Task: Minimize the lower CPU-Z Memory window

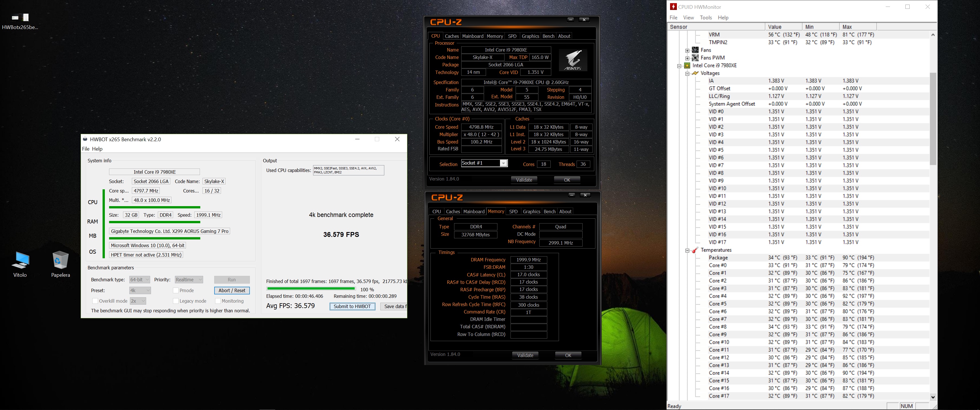Action: pos(571,195)
